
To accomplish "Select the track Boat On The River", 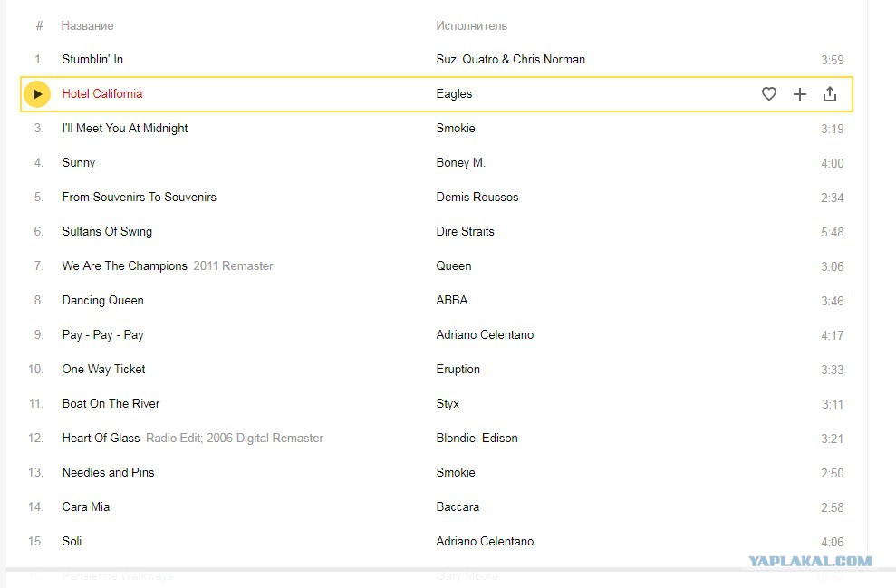I will coord(111,403).
